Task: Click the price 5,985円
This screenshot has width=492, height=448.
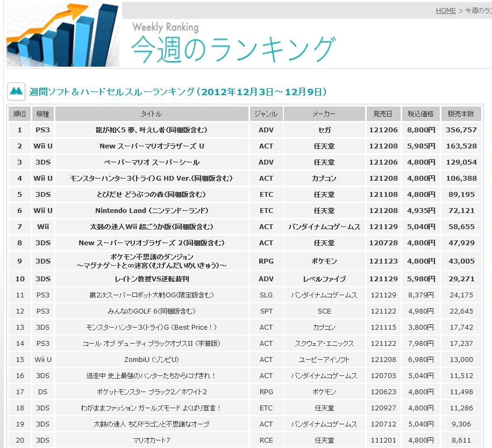Action: pyautogui.click(x=421, y=146)
